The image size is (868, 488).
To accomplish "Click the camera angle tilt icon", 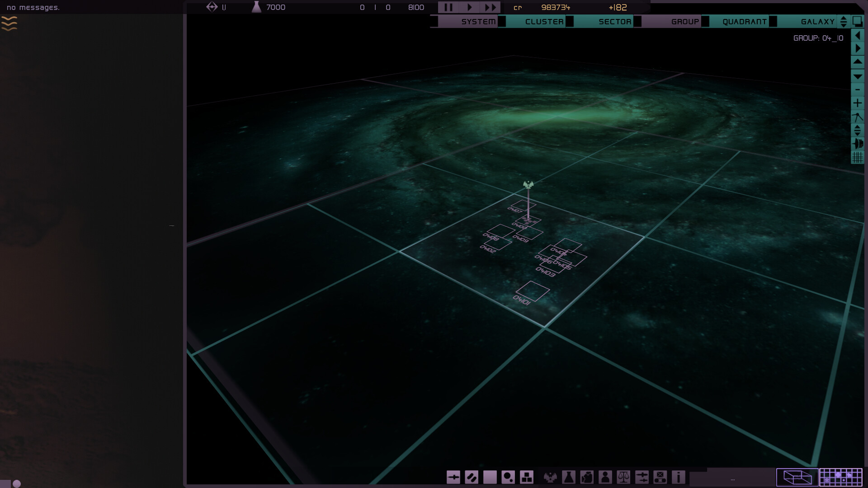I will tap(857, 117).
